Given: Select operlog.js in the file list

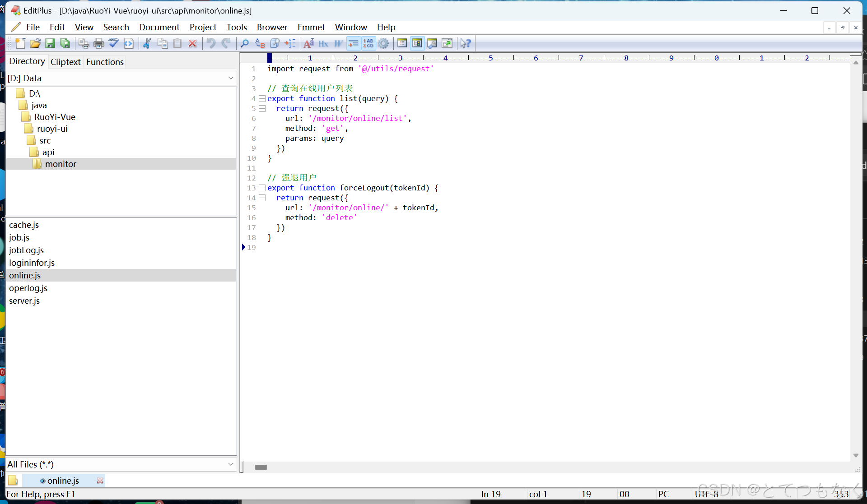Looking at the screenshot, I should (28, 288).
